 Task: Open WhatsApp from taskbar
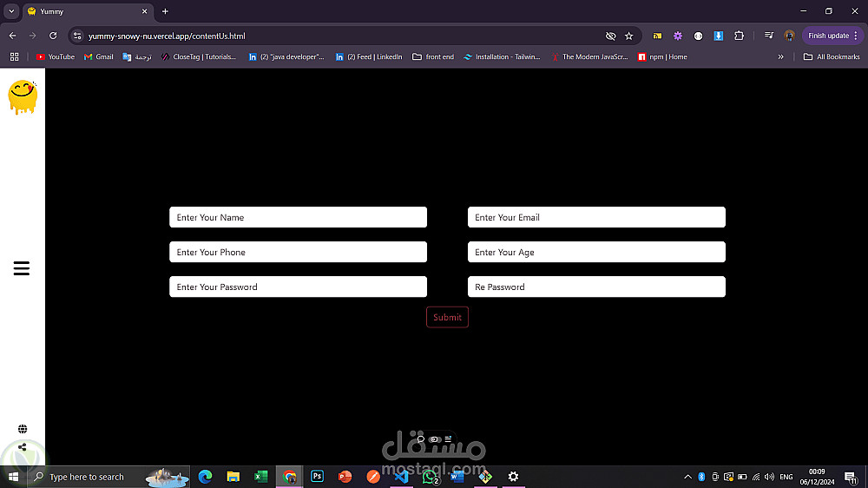[431, 477]
